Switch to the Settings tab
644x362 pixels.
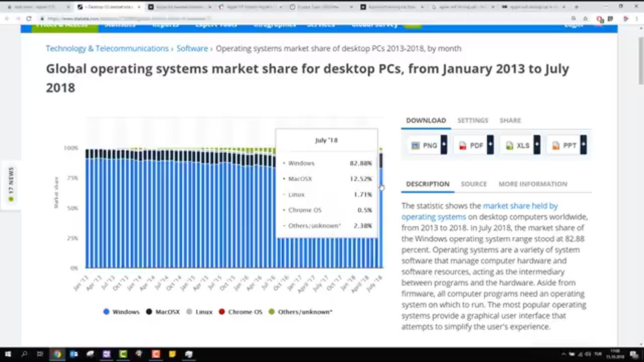(x=472, y=120)
